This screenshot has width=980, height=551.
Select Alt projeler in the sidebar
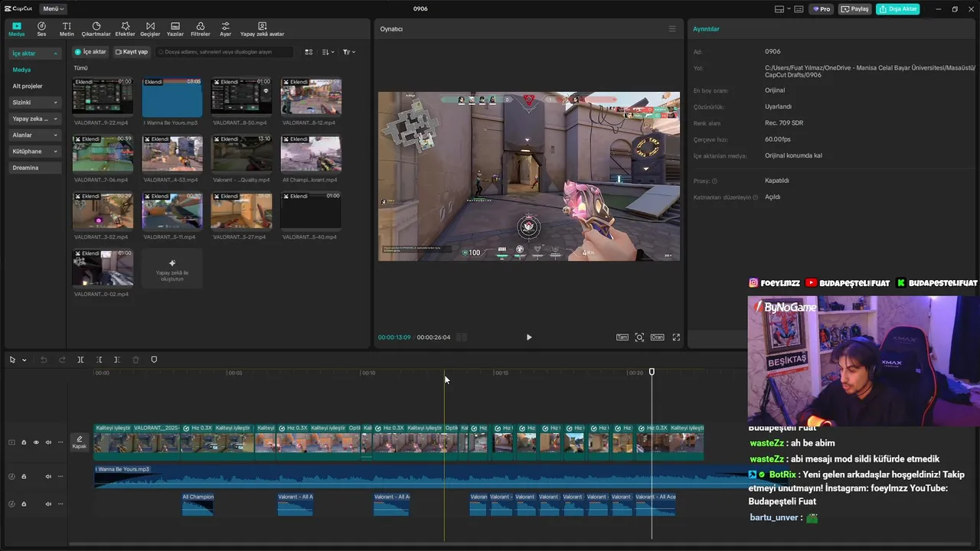28,86
